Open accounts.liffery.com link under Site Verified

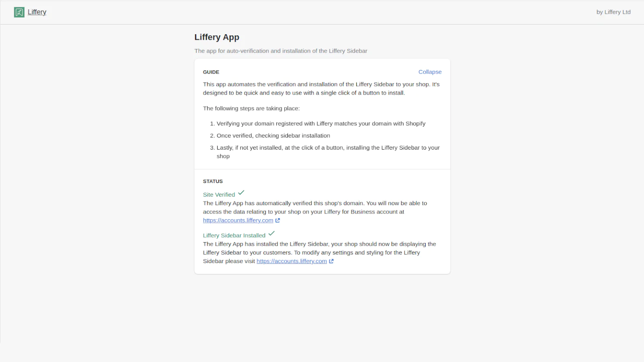pos(238,220)
